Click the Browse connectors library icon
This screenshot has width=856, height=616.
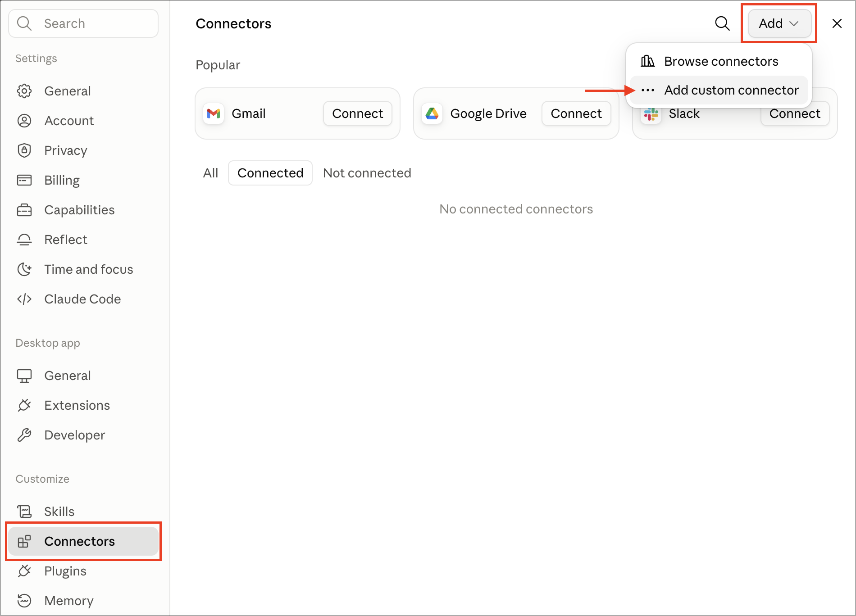[648, 61]
